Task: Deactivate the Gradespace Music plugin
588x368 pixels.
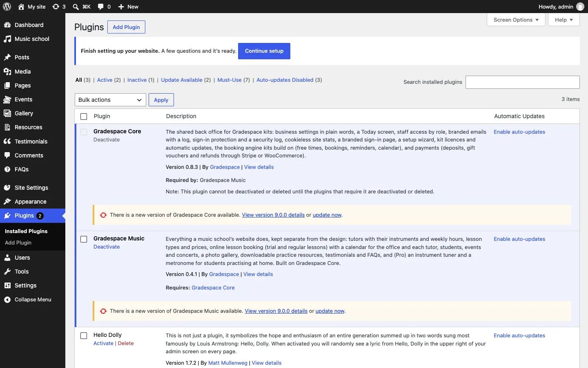Action: pyautogui.click(x=107, y=247)
